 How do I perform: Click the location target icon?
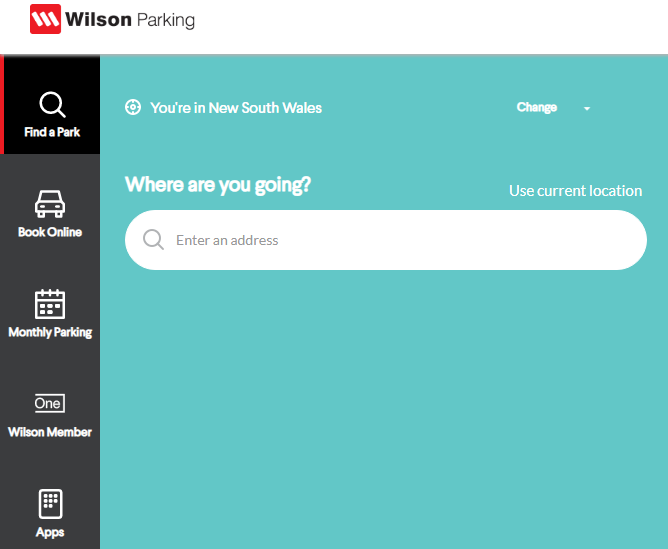click(x=133, y=107)
